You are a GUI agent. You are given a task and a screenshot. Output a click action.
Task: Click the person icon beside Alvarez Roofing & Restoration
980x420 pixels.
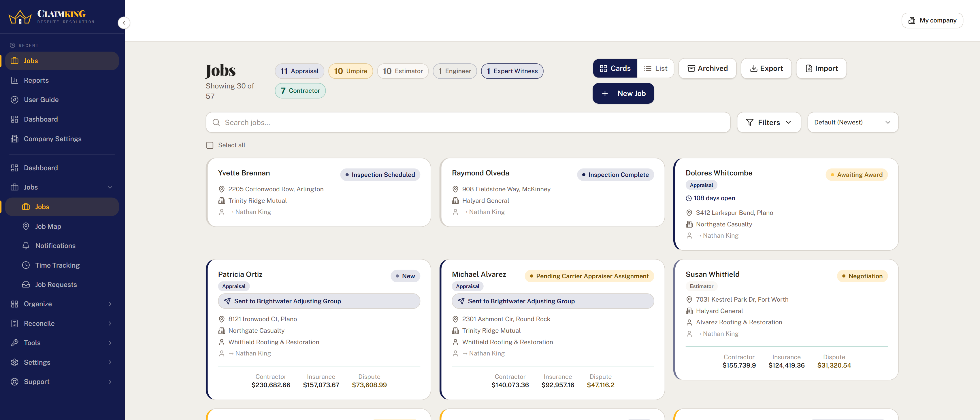(x=689, y=322)
